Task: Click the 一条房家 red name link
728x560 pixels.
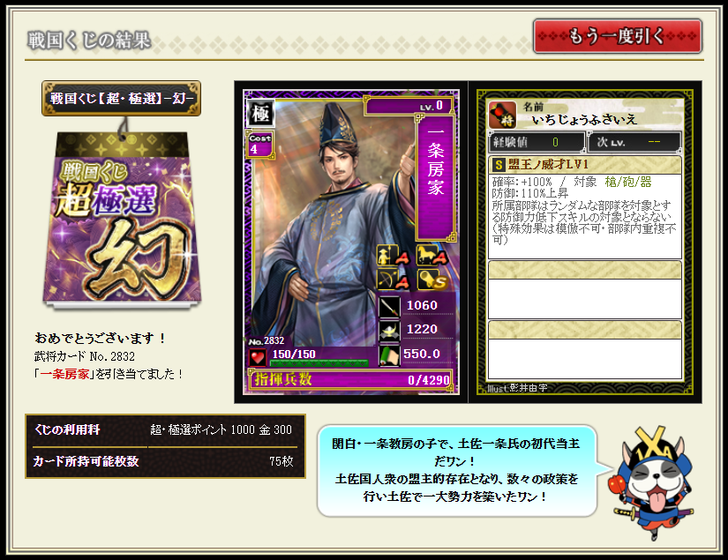Action: [x=64, y=374]
